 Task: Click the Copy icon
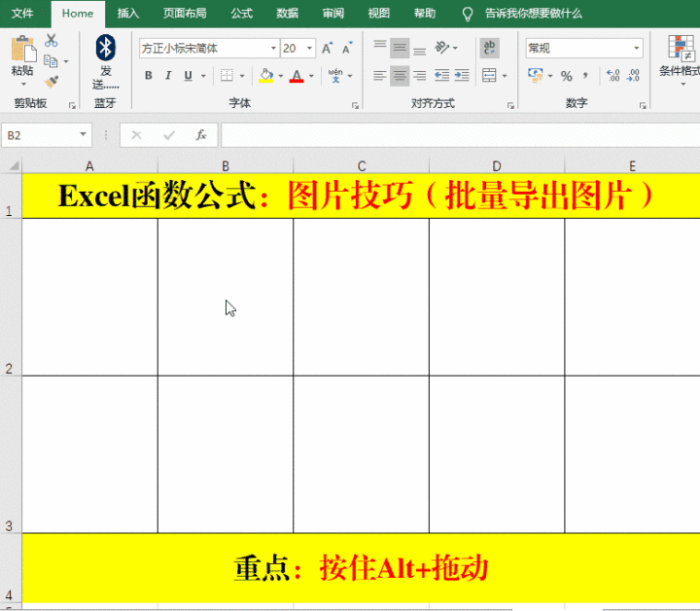51,60
